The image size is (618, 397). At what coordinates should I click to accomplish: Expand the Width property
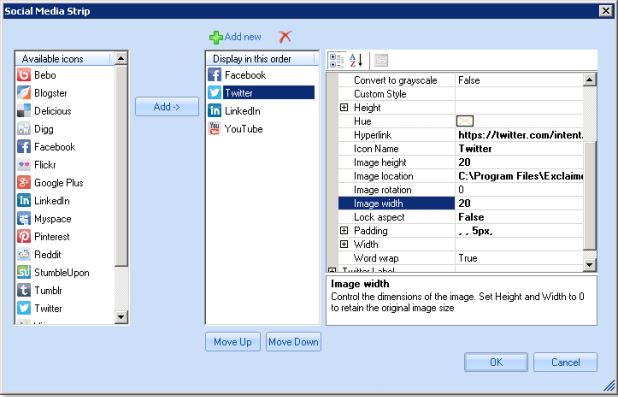pos(344,244)
